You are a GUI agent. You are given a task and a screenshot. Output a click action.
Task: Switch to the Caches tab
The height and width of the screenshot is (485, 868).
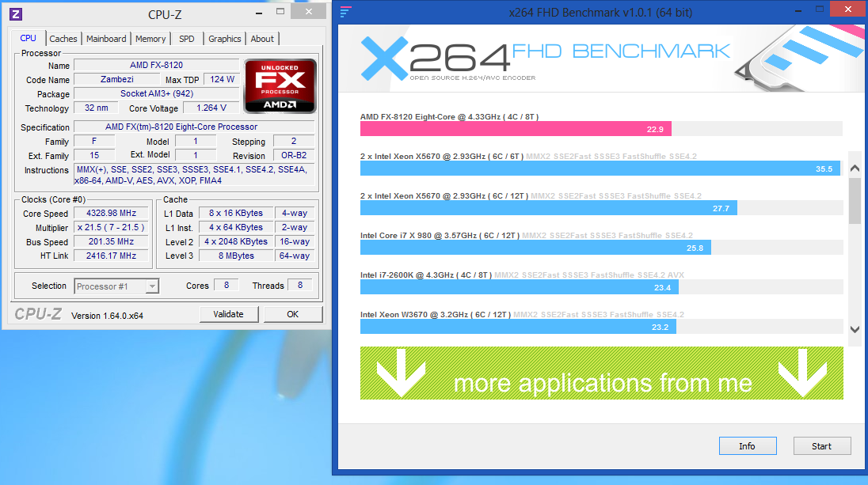click(63, 39)
